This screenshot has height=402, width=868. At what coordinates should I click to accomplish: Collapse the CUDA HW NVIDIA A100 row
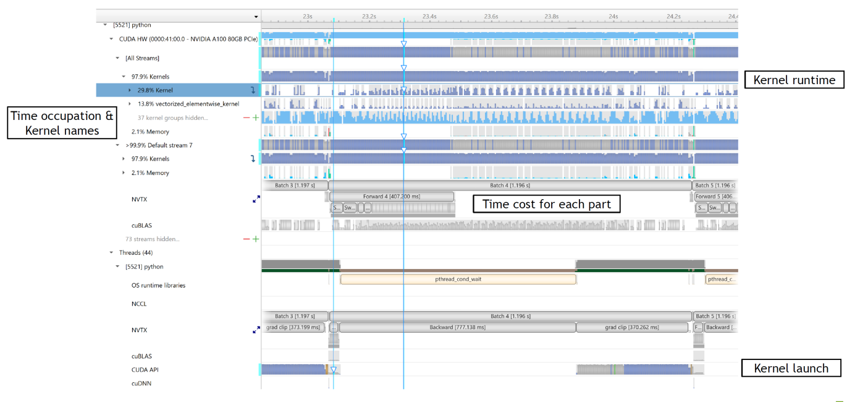pos(112,39)
